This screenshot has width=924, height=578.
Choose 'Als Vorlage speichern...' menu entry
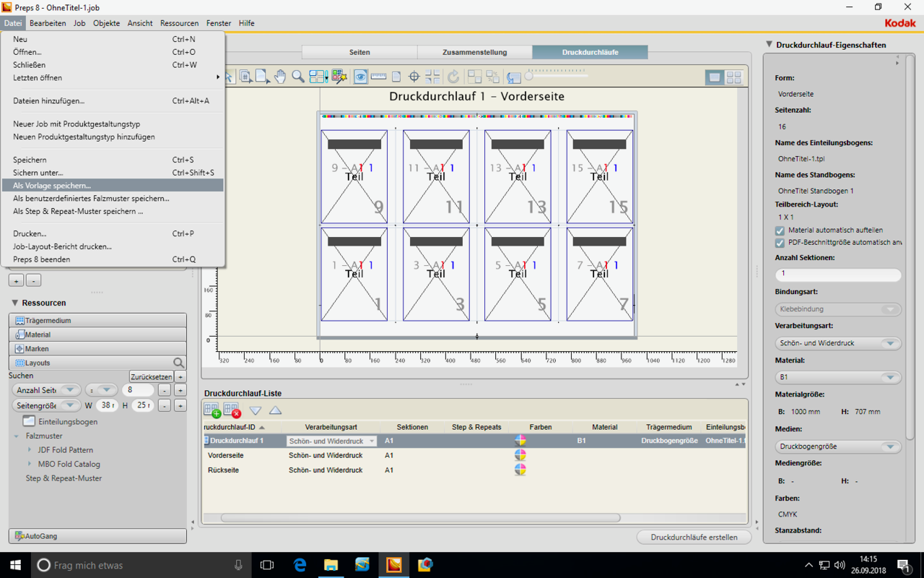click(52, 186)
